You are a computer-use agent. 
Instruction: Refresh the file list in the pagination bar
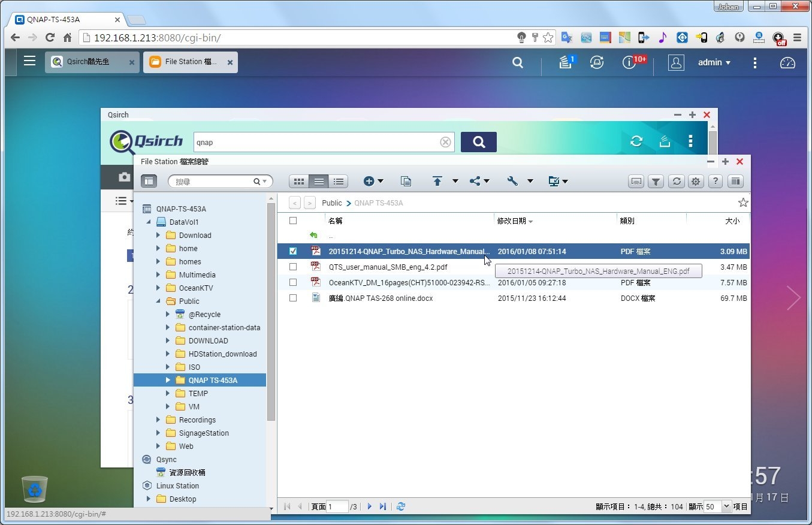[401, 506]
